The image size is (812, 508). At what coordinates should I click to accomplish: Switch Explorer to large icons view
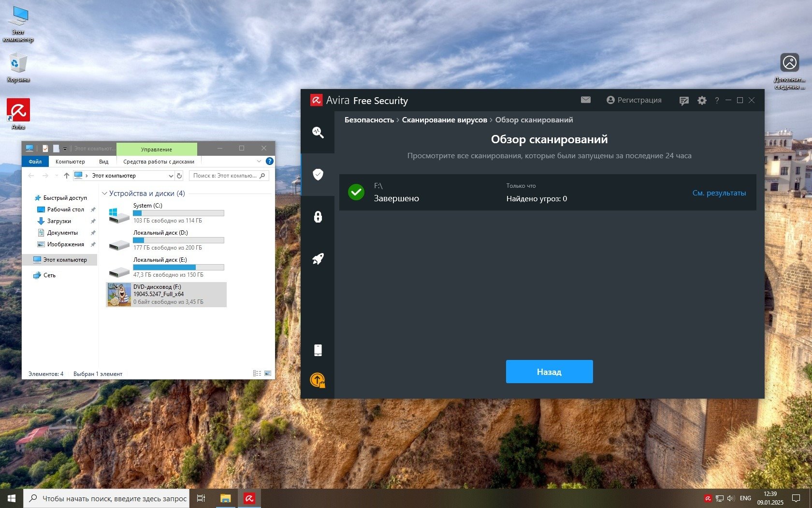[268, 374]
